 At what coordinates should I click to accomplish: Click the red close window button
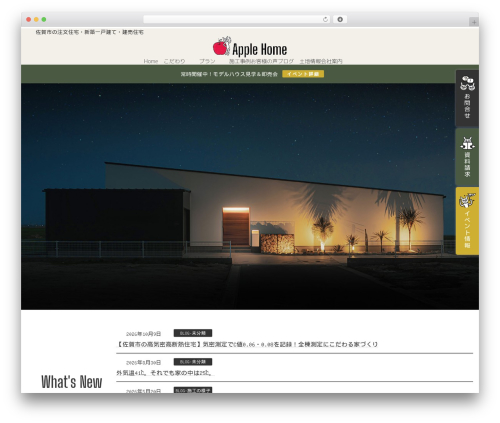29,19
